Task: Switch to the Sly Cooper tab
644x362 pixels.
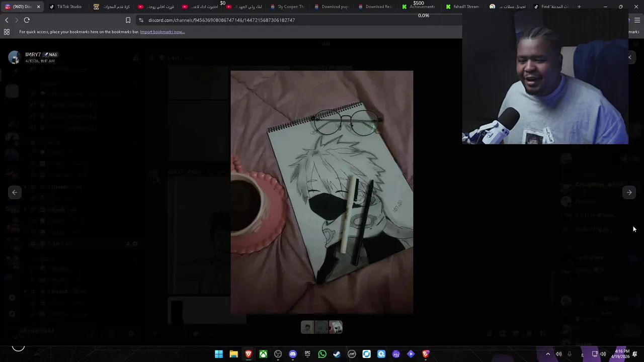Action: 287,7
